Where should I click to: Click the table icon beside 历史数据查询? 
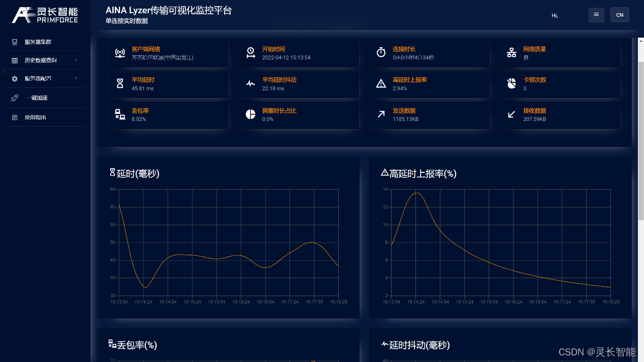tap(15, 61)
